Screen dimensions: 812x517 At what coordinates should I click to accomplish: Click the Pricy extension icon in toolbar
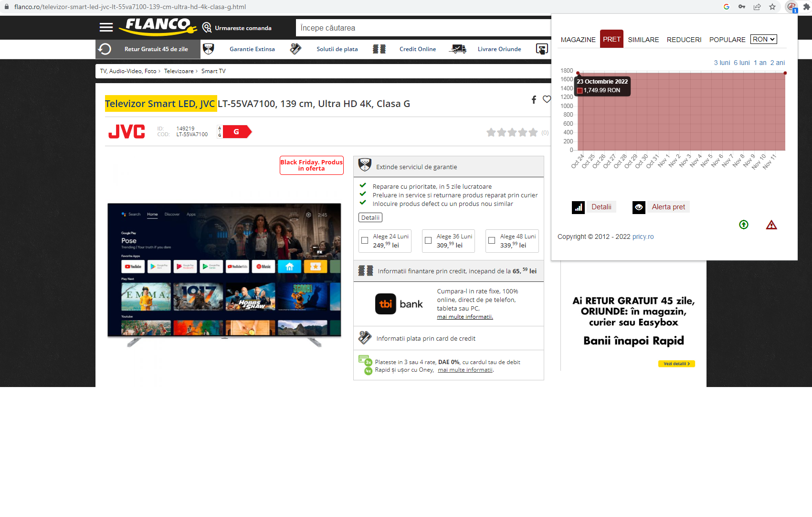coord(791,7)
